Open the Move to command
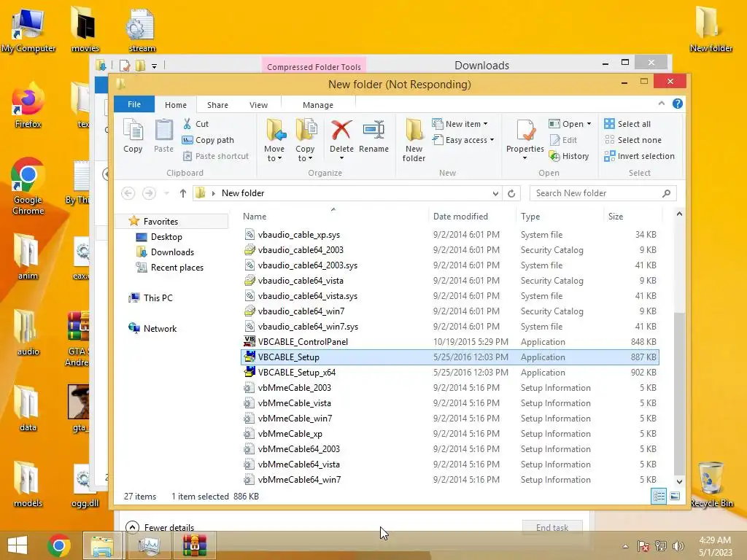The image size is (747, 560). pyautogui.click(x=274, y=141)
